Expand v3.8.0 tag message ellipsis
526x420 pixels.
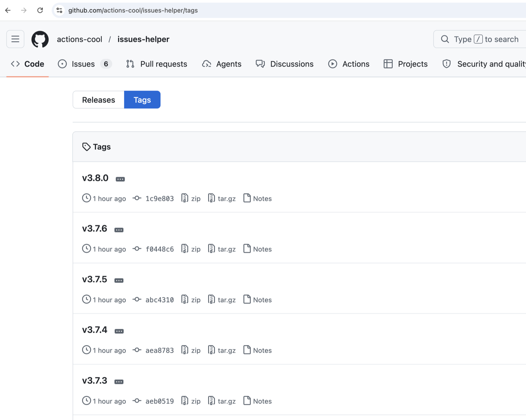120,179
